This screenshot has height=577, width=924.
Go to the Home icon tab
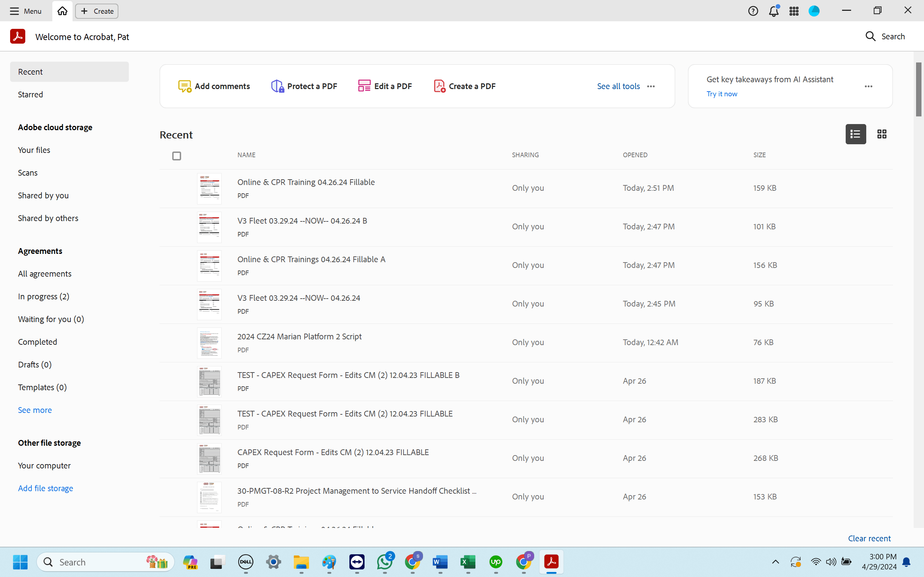(x=62, y=11)
